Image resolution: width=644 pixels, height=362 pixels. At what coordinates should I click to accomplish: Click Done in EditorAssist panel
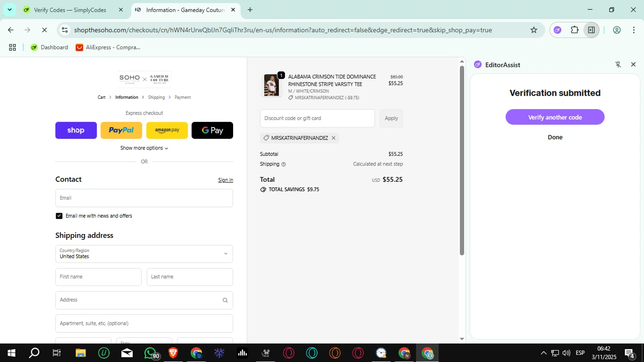[555, 137]
